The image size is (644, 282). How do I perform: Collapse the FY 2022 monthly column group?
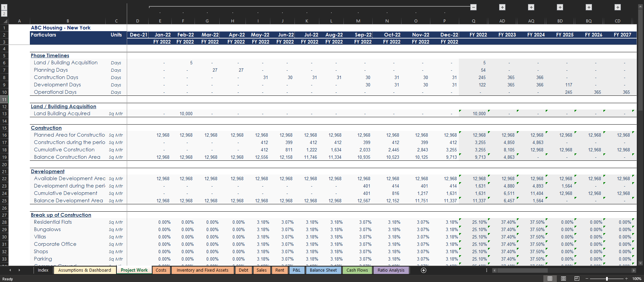pyautogui.click(x=473, y=7)
